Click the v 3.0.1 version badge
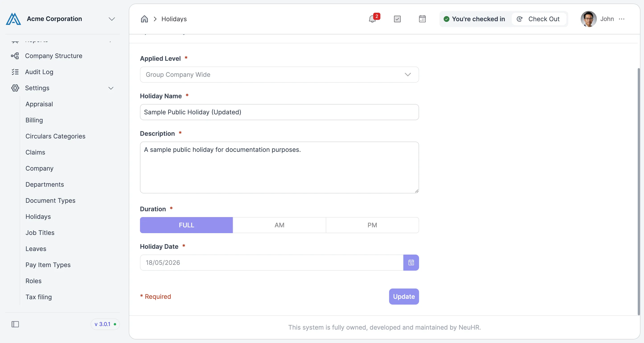 [x=105, y=324]
